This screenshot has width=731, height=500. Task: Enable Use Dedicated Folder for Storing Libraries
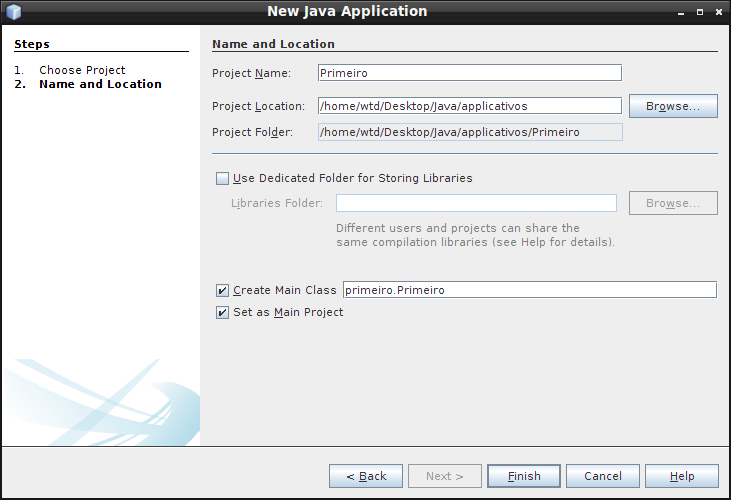pos(222,178)
